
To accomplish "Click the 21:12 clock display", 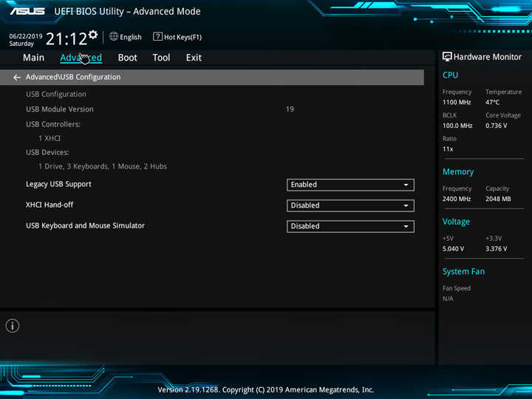I will 66,39.
